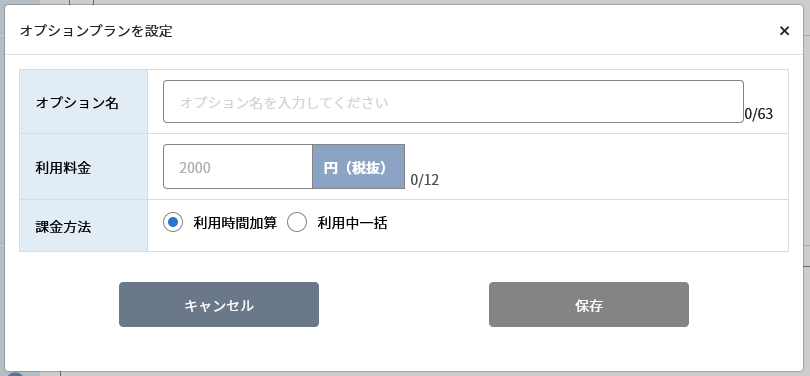This screenshot has width=810, height=376.
Task: Click the empty area beside the radio options
Action: (x=588, y=226)
